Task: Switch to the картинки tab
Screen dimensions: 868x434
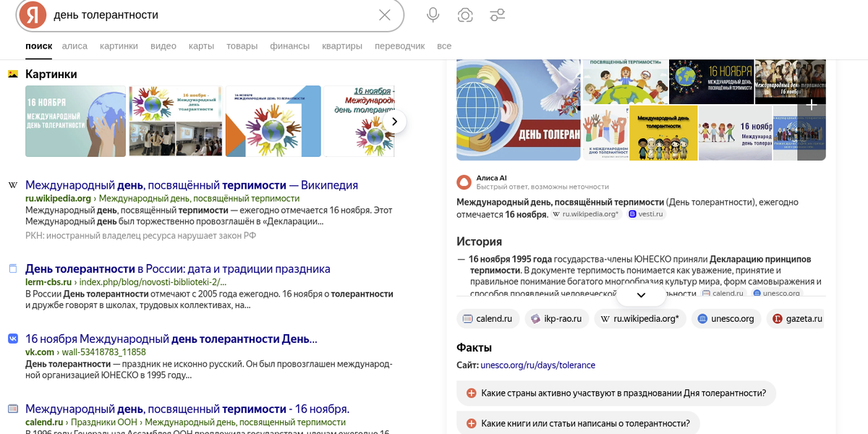Action: click(119, 46)
